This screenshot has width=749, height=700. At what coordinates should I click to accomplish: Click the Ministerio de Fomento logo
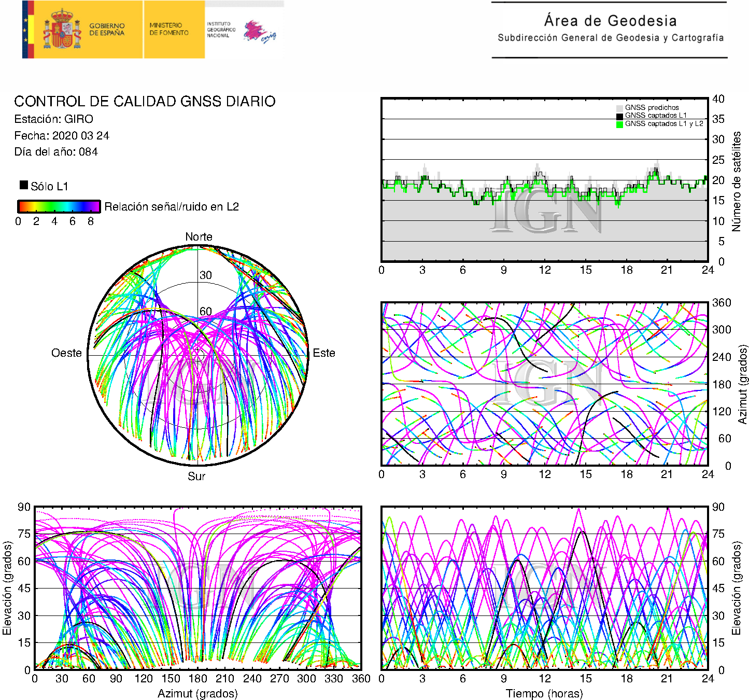click(169, 29)
